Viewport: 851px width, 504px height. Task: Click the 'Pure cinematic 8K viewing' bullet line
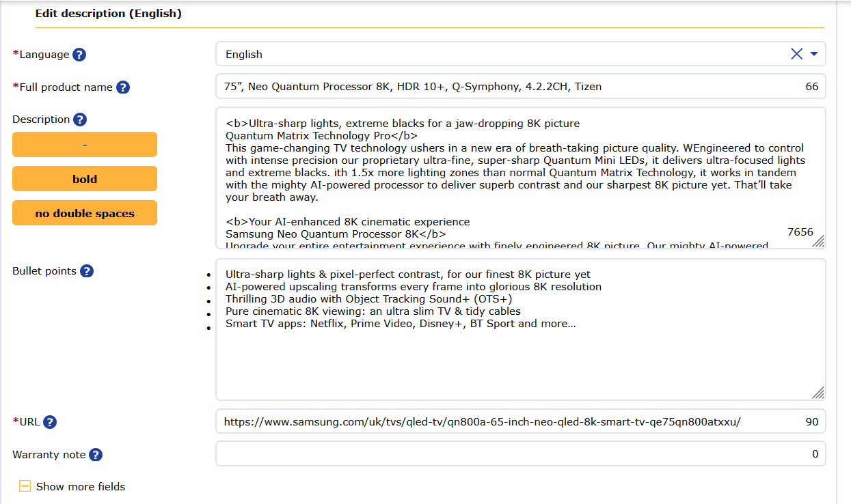(373, 311)
